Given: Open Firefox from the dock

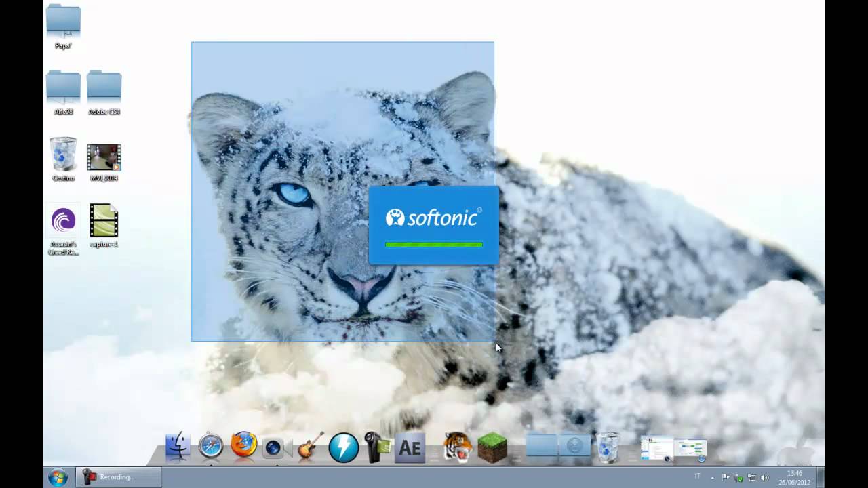Looking at the screenshot, I should point(243,446).
